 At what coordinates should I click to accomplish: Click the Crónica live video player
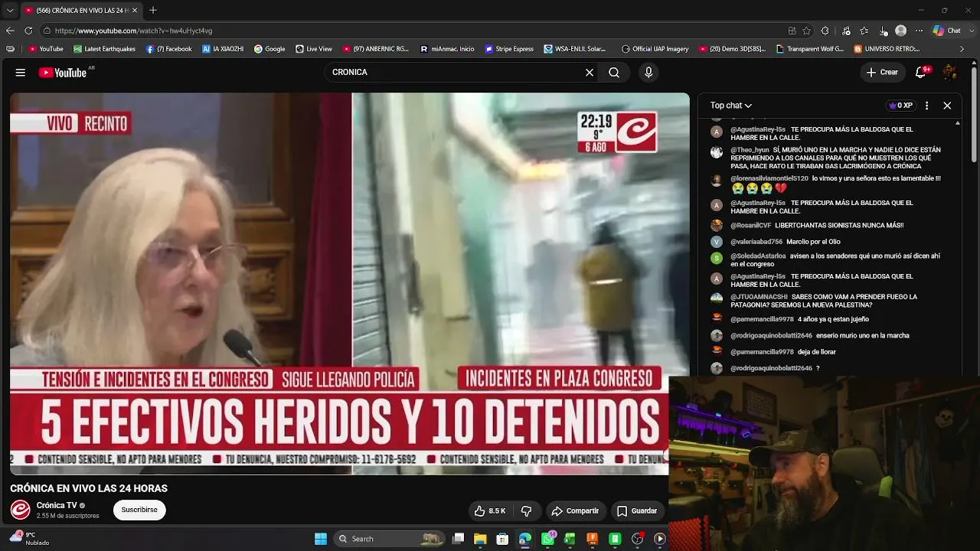[x=350, y=284]
